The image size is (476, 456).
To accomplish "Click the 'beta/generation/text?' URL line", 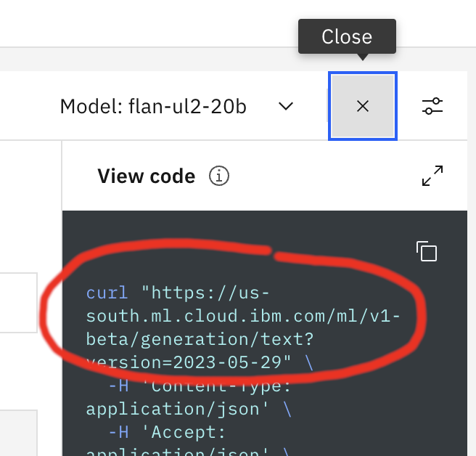I will coord(200,339).
